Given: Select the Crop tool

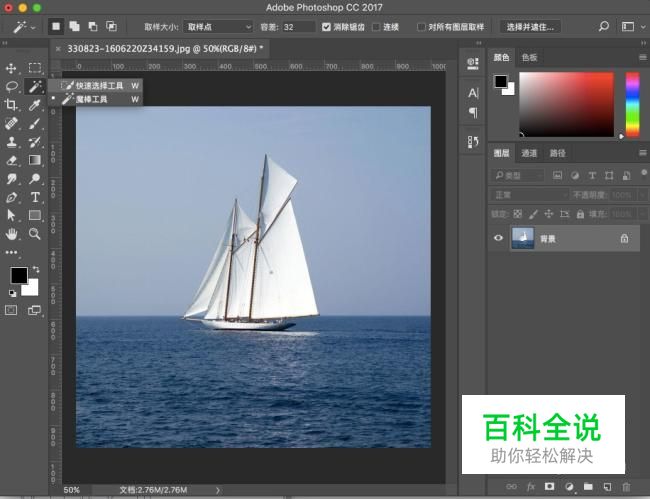Looking at the screenshot, I should click(12, 105).
